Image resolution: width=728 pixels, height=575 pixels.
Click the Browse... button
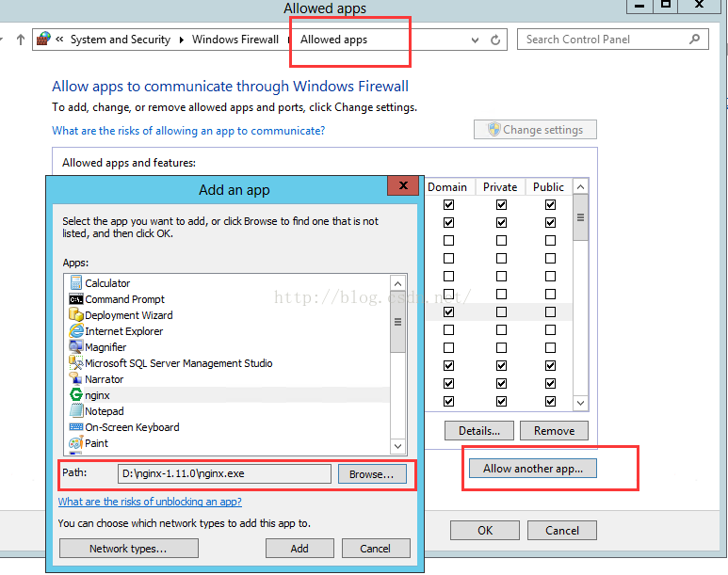pyautogui.click(x=371, y=473)
